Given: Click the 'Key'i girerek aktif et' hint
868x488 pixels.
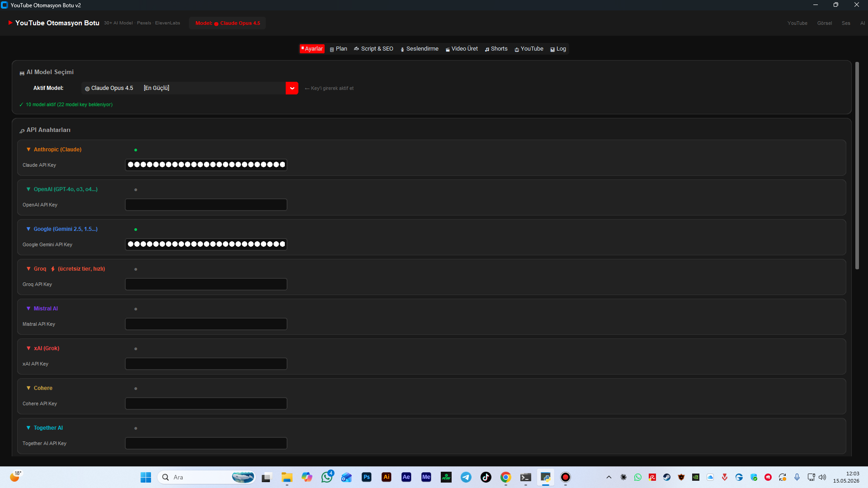Looking at the screenshot, I should pos(329,89).
